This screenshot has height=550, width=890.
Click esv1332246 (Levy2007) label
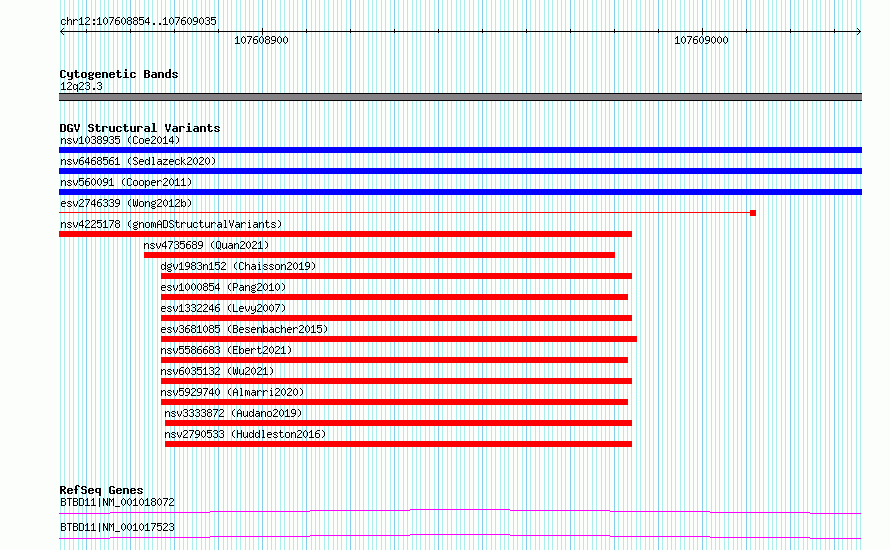(x=223, y=308)
